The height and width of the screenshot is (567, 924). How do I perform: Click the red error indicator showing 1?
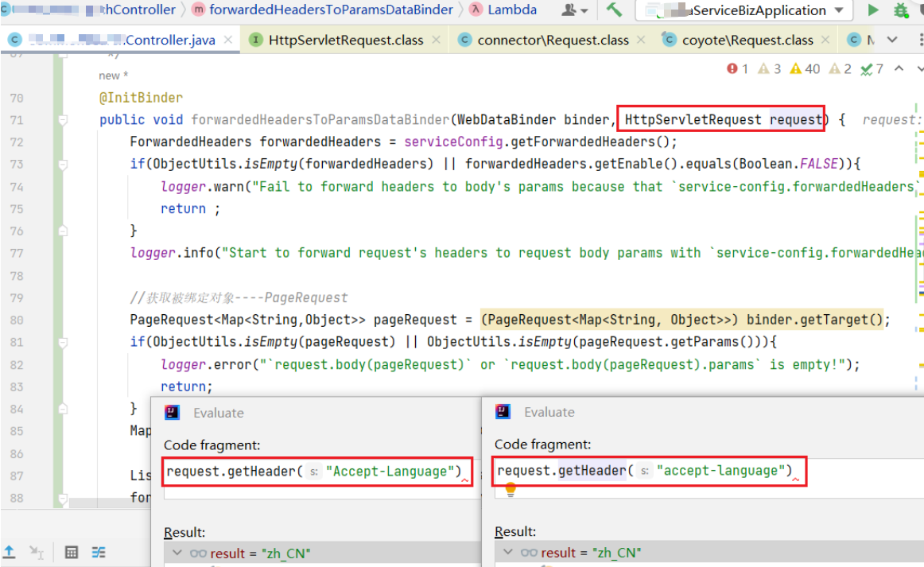pos(737,69)
